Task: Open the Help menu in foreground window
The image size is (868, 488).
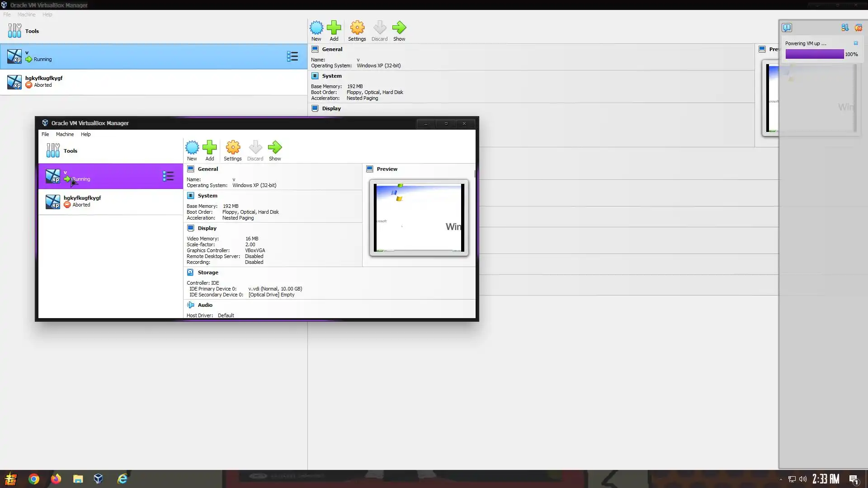Action: click(x=85, y=134)
